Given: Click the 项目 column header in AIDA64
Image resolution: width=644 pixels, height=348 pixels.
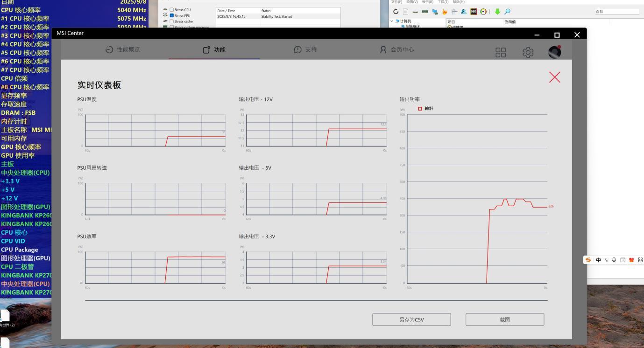Looking at the screenshot, I should coord(451,22).
